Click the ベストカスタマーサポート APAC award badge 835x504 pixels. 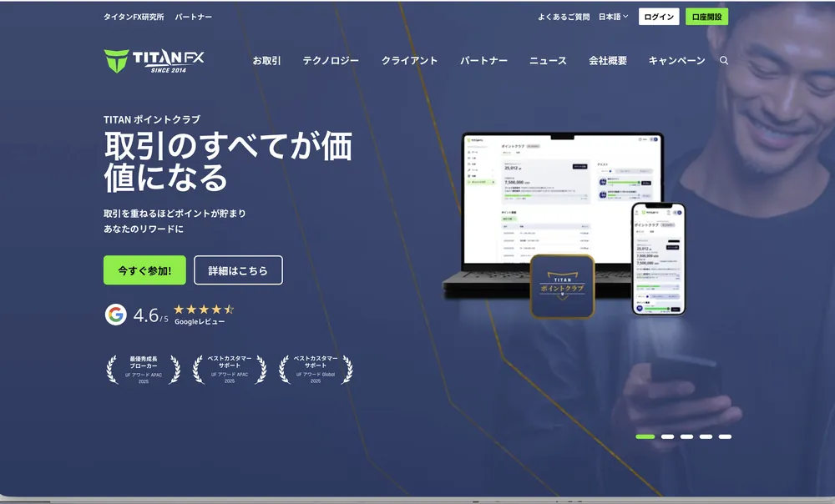click(x=230, y=370)
